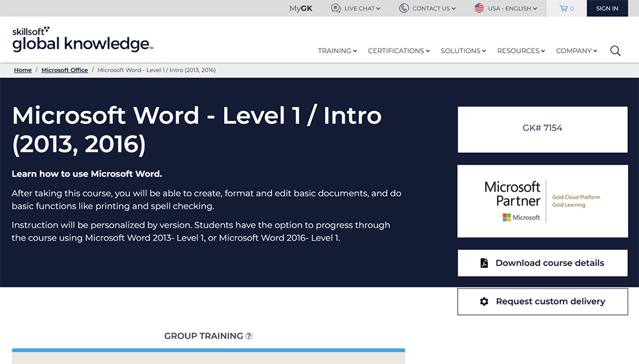Click breadcrumb text Microsoft Word - Level 1 / Intro
639x364 pixels.
(x=156, y=70)
